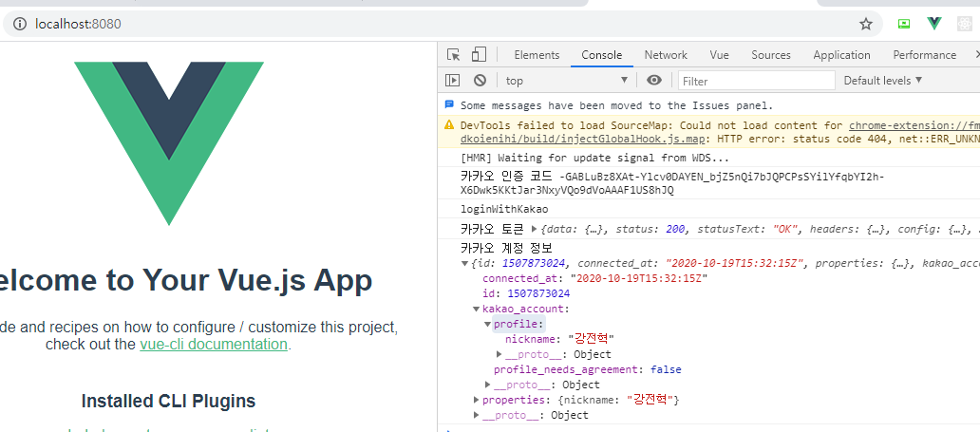Click the nickname value "강전혁" under profile

coord(592,339)
